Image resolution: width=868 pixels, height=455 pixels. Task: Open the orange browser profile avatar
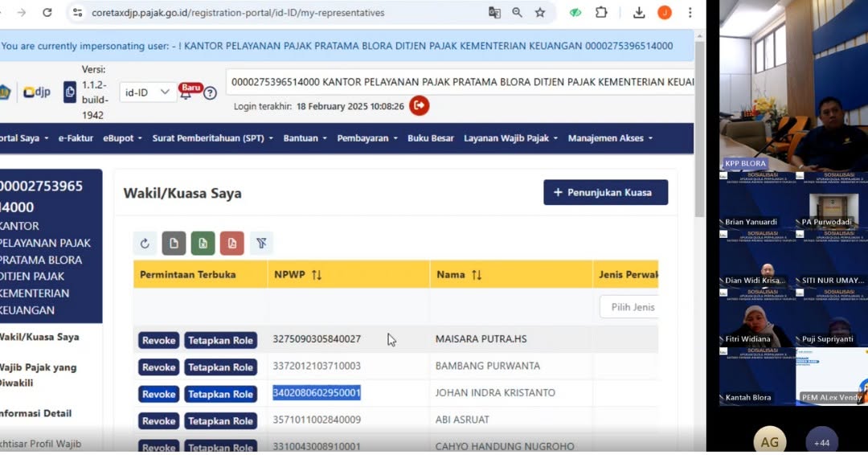click(665, 12)
